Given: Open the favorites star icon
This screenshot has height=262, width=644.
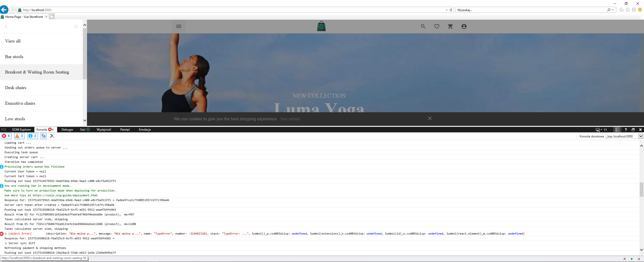Looking at the screenshot, I should [x=628, y=10].
